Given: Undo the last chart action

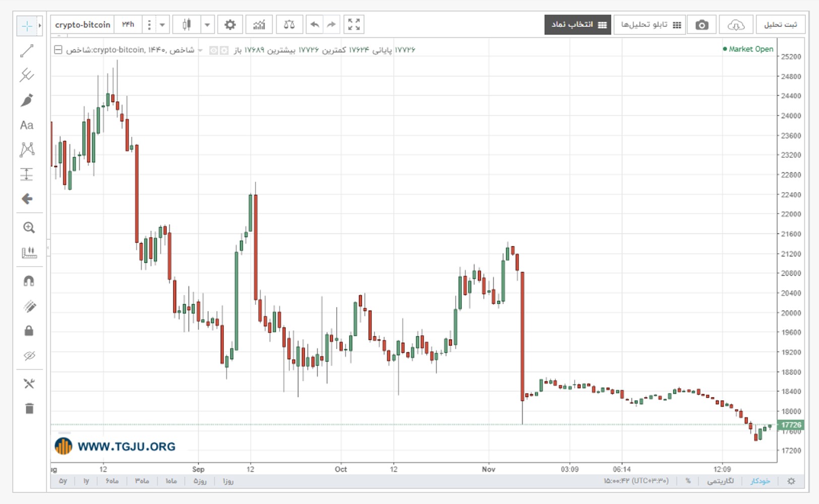Looking at the screenshot, I should point(314,25).
